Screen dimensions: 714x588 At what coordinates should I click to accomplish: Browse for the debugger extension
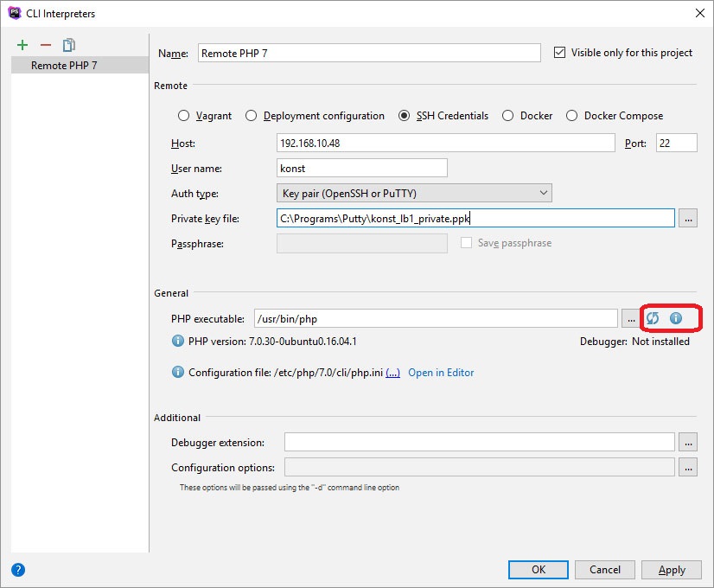coord(688,442)
